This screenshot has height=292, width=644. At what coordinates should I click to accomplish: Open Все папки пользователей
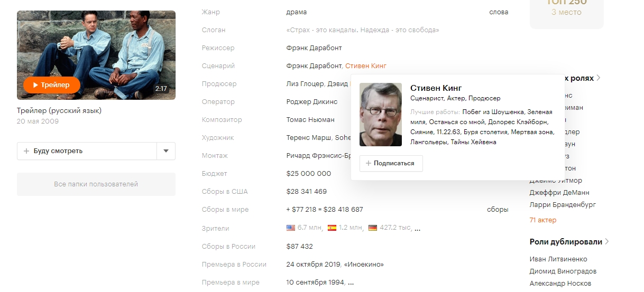point(96,184)
